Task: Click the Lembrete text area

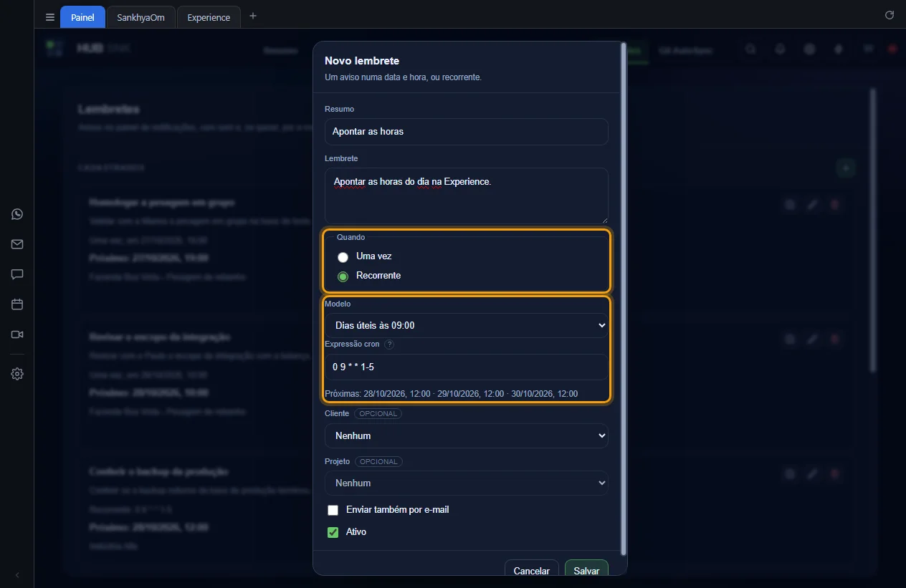Action: (467, 196)
